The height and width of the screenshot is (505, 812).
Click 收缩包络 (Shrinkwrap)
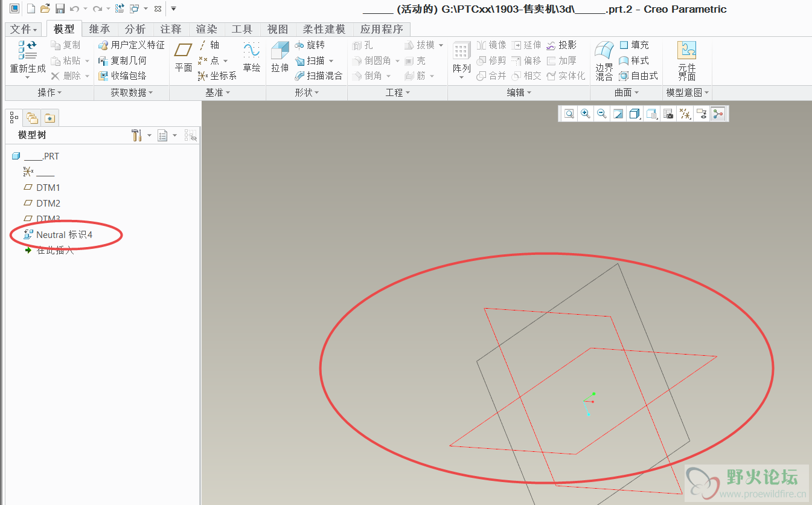[123, 76]
